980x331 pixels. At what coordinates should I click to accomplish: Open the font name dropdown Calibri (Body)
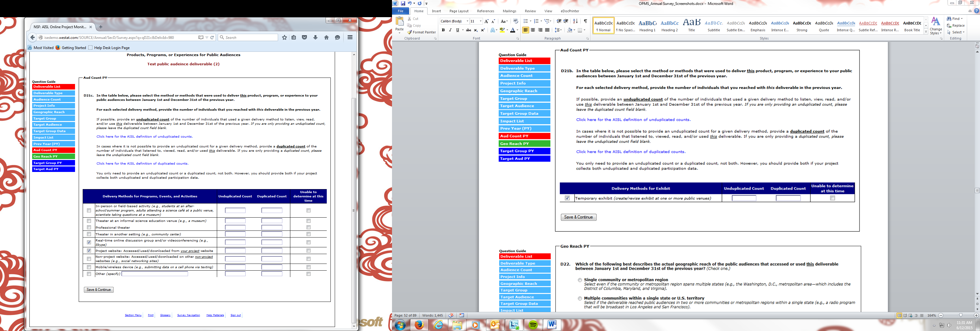click(x=467, y=21)
